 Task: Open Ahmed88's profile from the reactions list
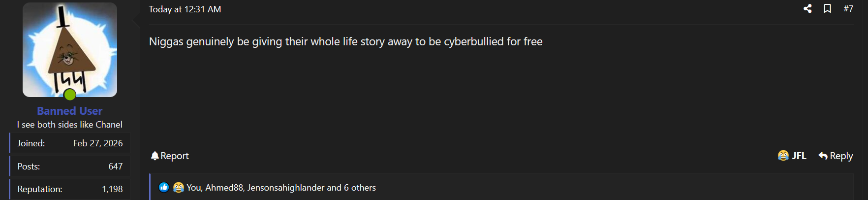(x=224, y=188)
